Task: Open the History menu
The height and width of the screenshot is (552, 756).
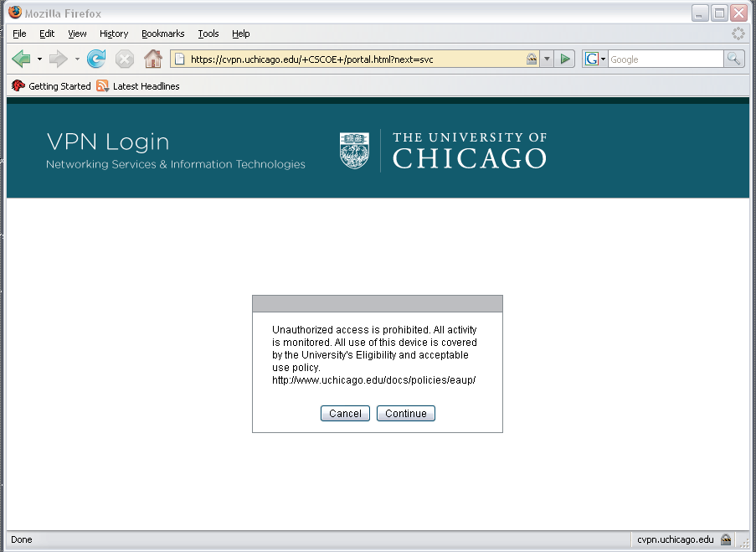Action: coord(114,34)
